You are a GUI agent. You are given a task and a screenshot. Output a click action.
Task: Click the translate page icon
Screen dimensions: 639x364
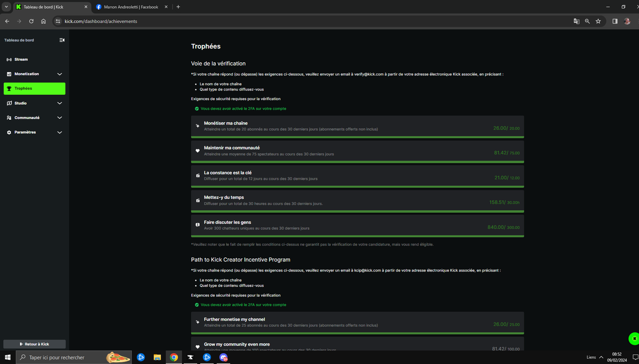[x=576, y=21]
